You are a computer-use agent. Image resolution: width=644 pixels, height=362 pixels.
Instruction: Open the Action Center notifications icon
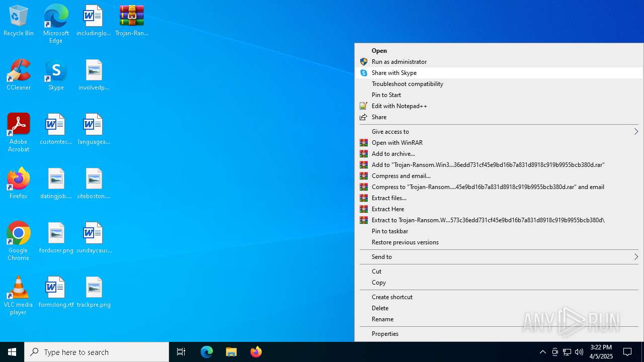coord(627,352)
